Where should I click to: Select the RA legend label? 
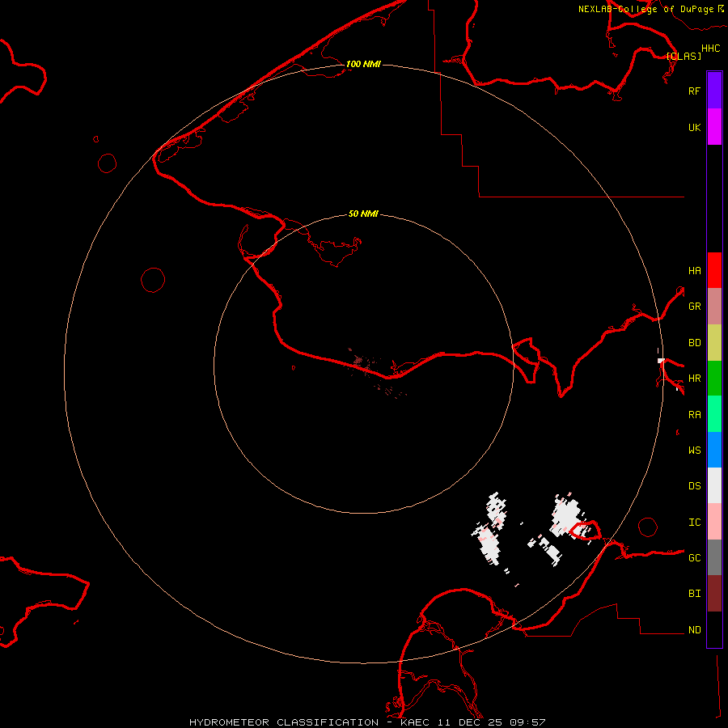coord(694,415)
